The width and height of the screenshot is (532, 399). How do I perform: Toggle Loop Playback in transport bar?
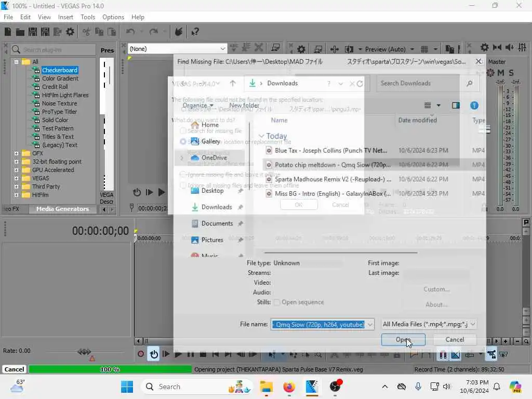click(x=154, y=354)
